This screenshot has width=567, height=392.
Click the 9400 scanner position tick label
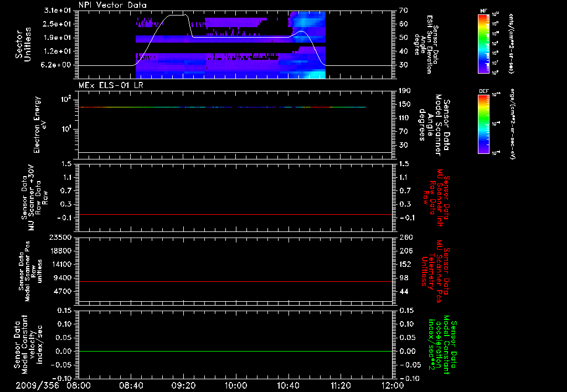tap(63, 278)
